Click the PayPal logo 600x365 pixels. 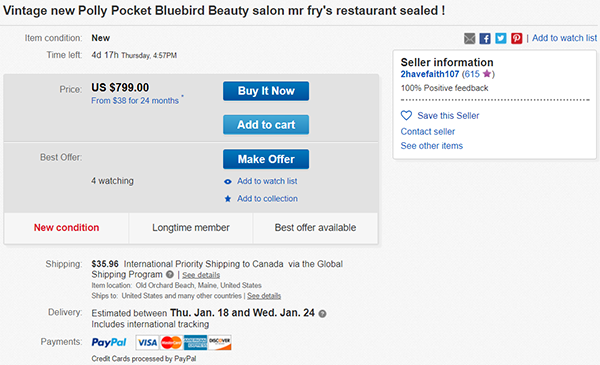109,342
